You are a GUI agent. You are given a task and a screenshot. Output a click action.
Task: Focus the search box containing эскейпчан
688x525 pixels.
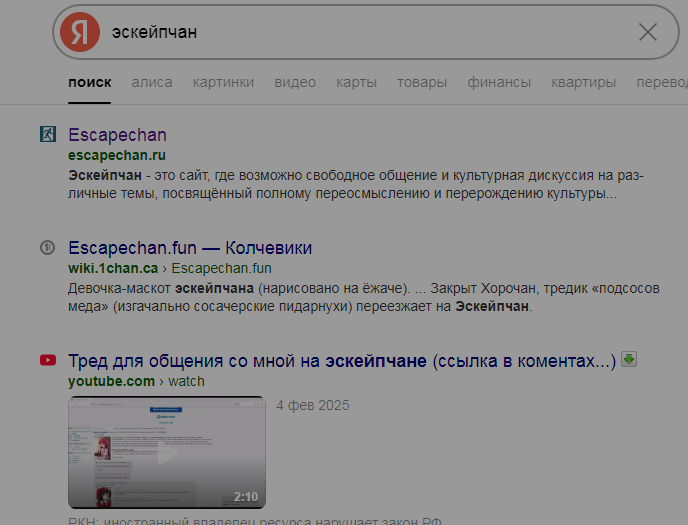(366, 32)
